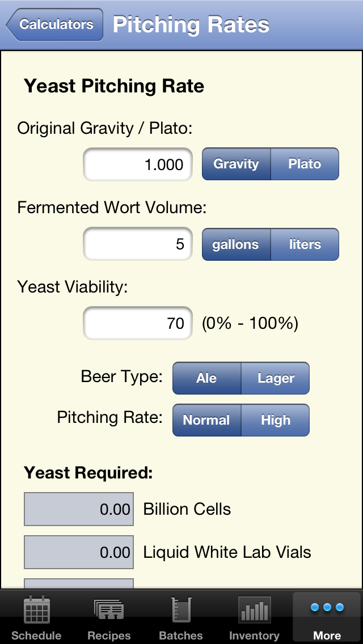
Task: Select Normal pitching rate
Action: pos(206,420)
